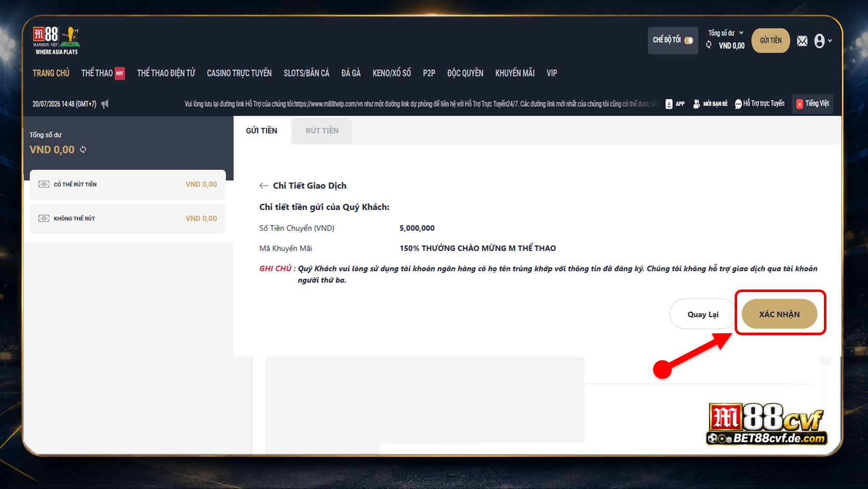This screenshot has width=868, height=489.
Task: Open ĐỘC QUYỀN menu item
Action: point(465,73)
